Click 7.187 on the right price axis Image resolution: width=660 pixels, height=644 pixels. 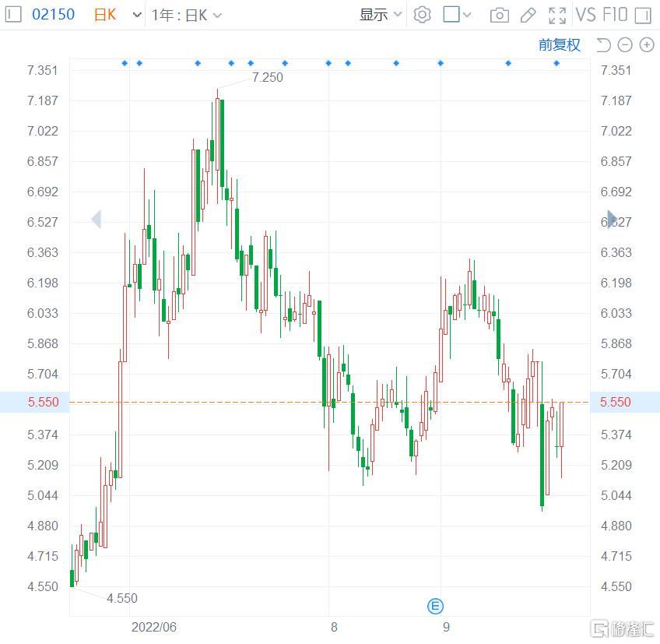point(616,100)
